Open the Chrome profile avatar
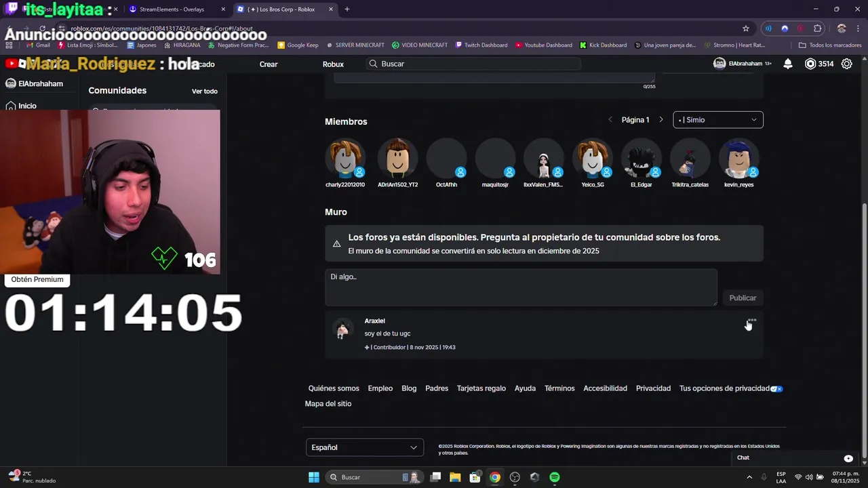Viewport: 868px width, 488px height. (x=842, y=28)
